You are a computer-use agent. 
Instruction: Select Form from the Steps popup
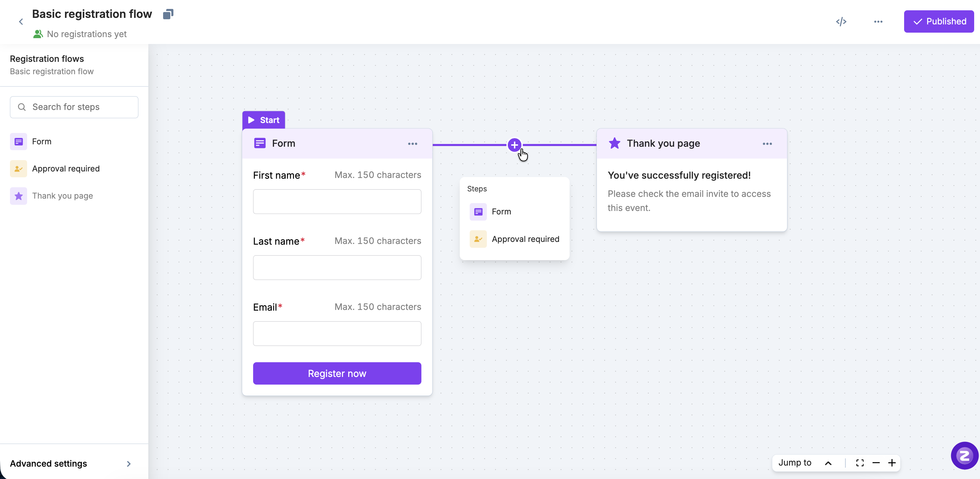pos(501,212)
